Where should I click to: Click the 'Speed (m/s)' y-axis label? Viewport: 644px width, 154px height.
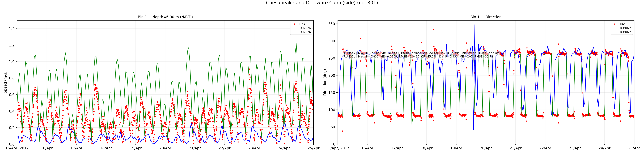click(5, 82)
